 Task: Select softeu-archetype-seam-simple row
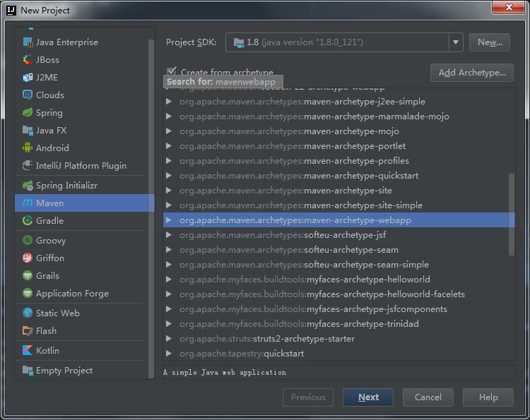coord(339,265)
